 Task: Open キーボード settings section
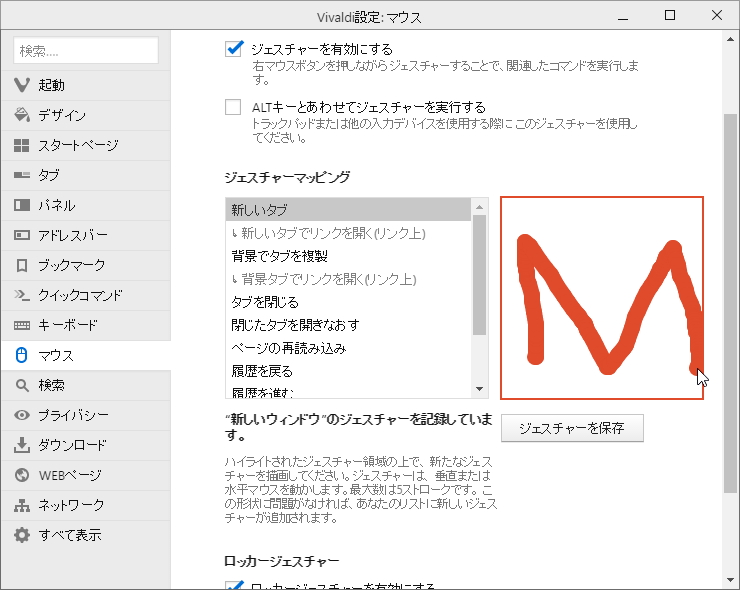click(x=86, y=325)
